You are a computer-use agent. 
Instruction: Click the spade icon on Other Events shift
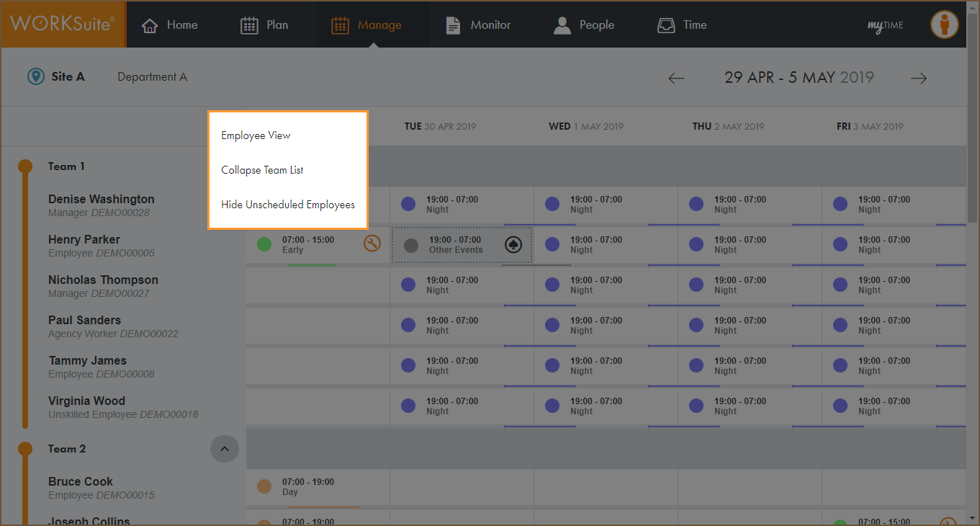pyautogui.click(x=513, y=244)
